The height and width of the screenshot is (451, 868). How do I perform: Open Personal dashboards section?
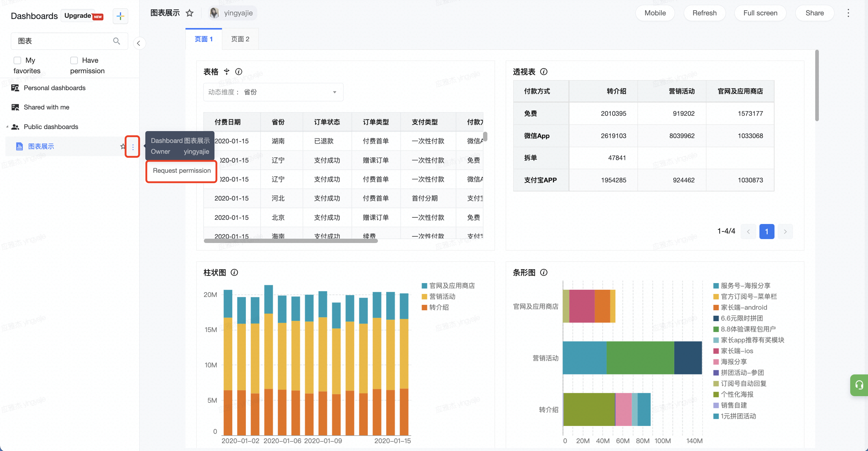(54, 88)
